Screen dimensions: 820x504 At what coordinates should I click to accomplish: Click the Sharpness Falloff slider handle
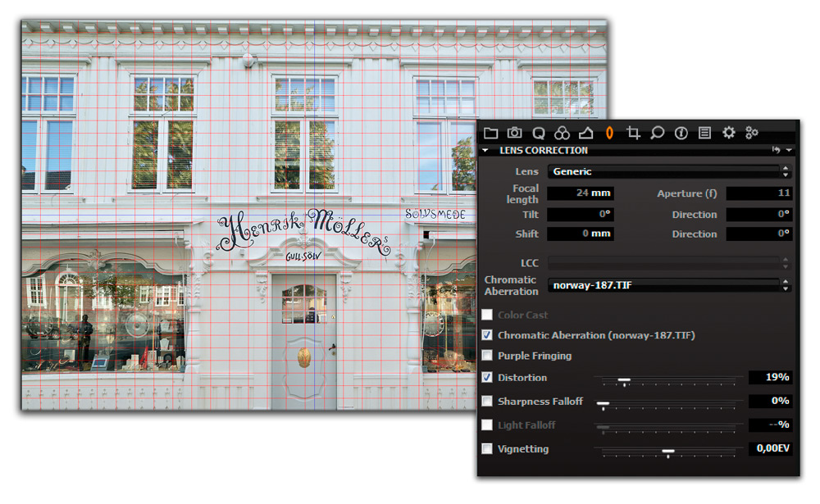(x=603, y=404)
